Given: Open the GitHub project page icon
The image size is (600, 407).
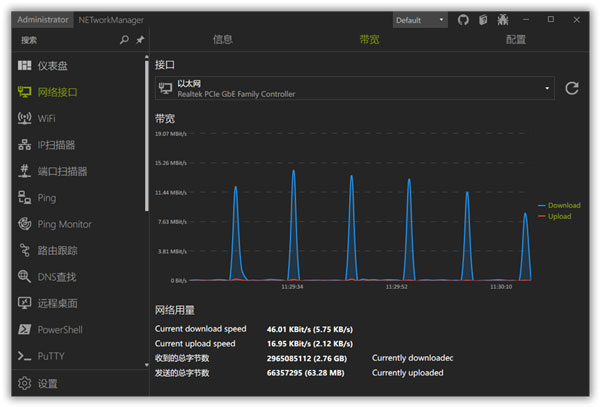Looking at the screenshot, I should coord(463,20).
